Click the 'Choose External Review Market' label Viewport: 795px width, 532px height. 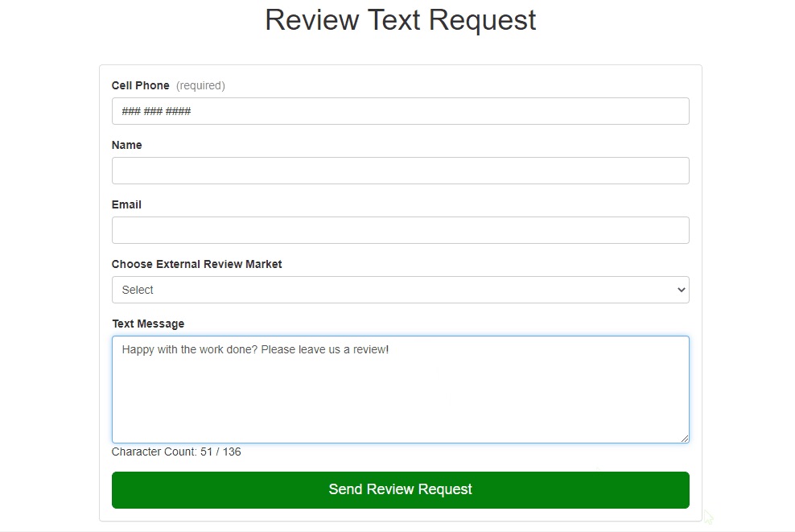(196, 264)
